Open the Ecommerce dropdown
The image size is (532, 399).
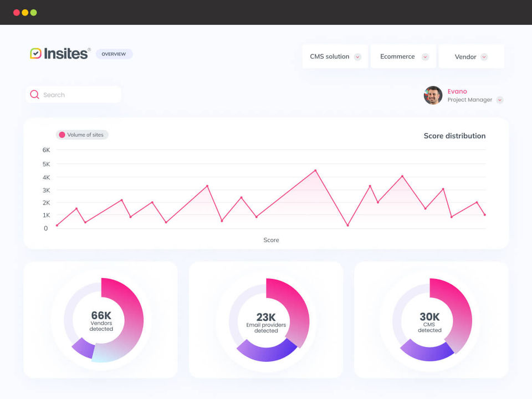(x=403, y=57)
